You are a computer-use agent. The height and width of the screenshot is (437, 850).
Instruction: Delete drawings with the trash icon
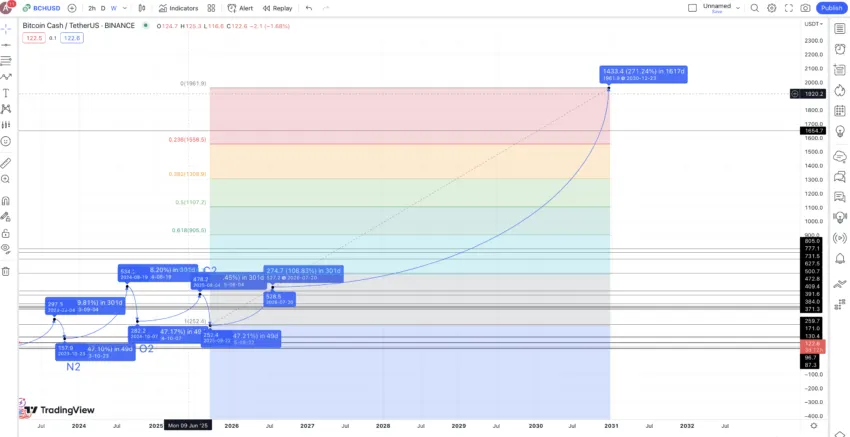6,271
